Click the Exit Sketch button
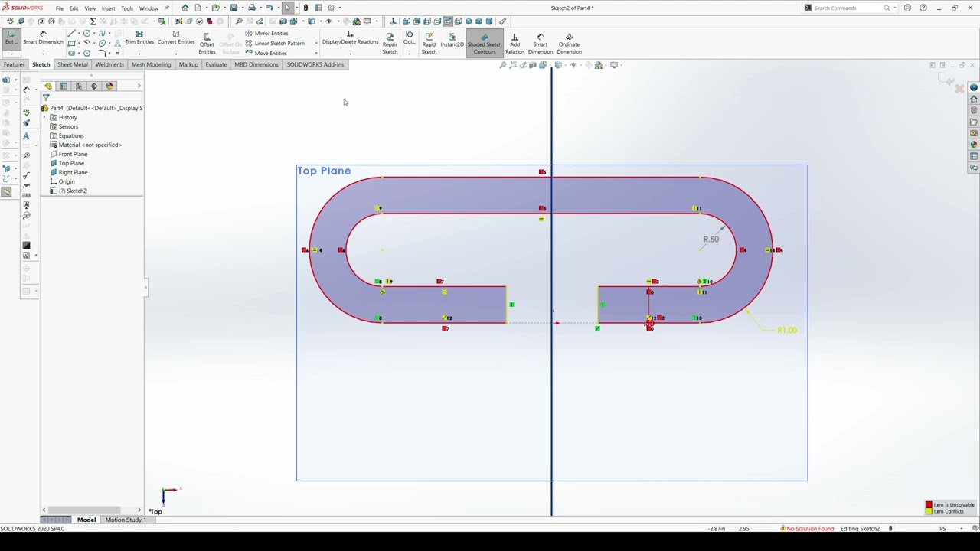980x551 pixels. click(x=11, y=38)
